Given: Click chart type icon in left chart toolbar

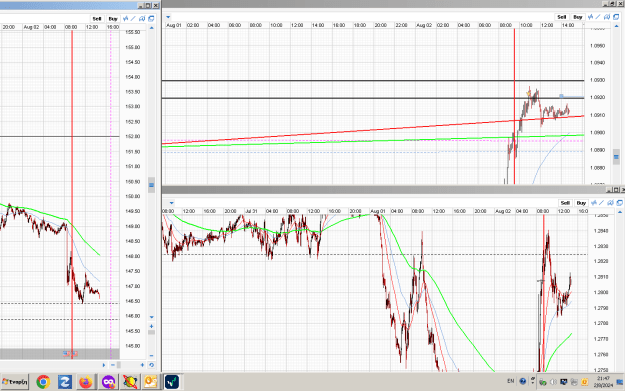Looking at the screenshot, I should tap(142, 19).
